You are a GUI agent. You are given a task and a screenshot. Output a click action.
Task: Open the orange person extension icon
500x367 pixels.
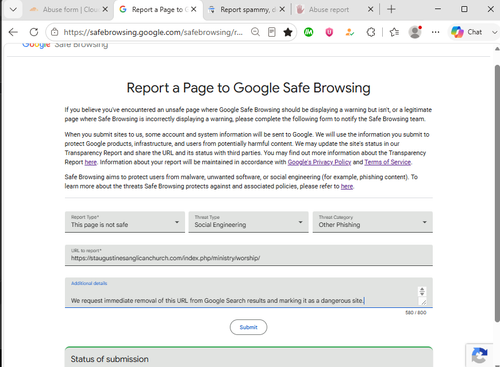point(350,32)
